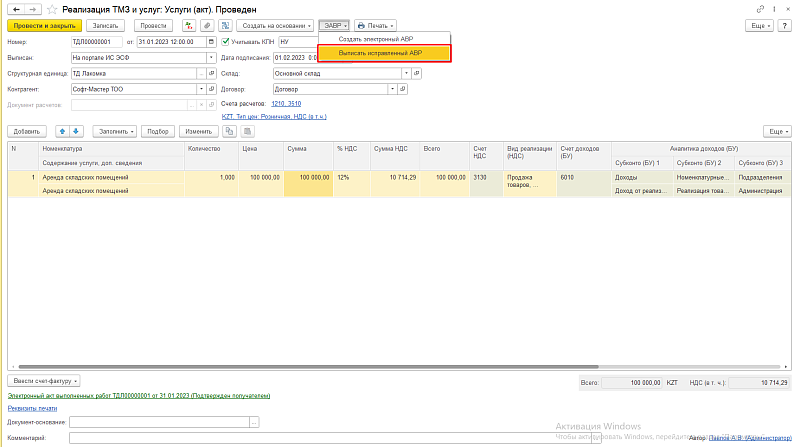
Task: Move table row down with arrow
Action: pyautogui.click(x=76, y=131)
